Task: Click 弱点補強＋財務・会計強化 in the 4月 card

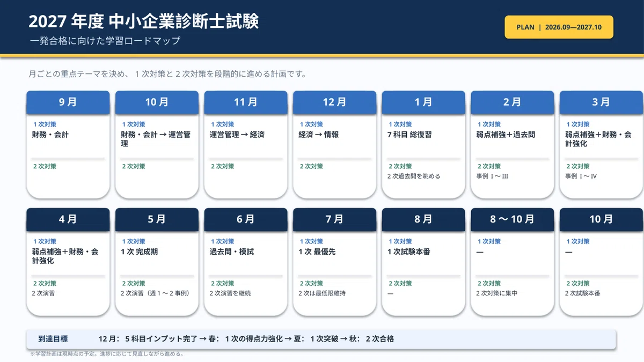Action: [65, 256]
